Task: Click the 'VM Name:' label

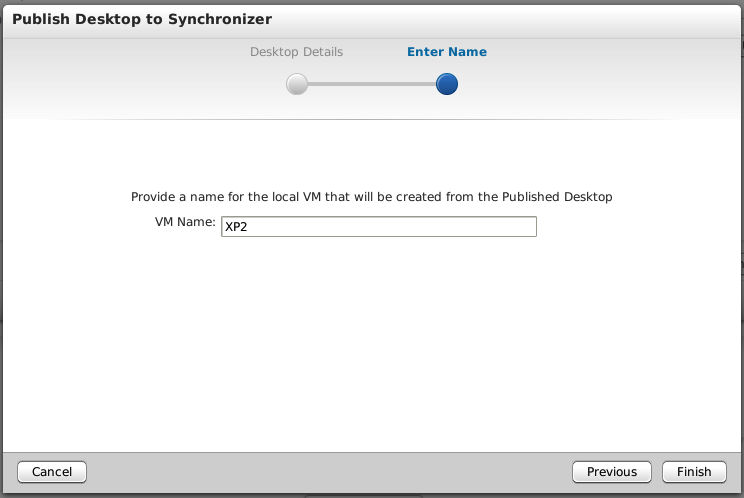Action: pyautogui.click(x=185, y=224)
